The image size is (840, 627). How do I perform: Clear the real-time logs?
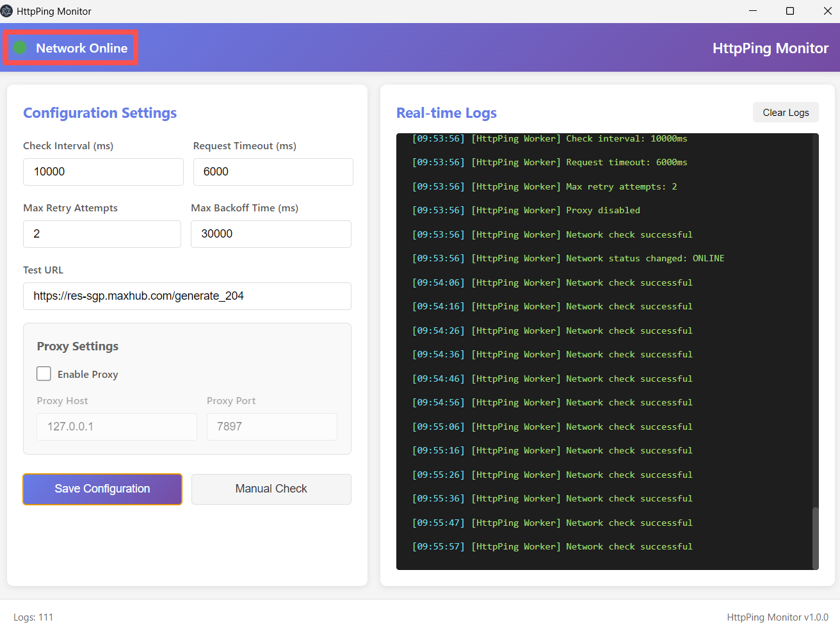pos(786,113)
